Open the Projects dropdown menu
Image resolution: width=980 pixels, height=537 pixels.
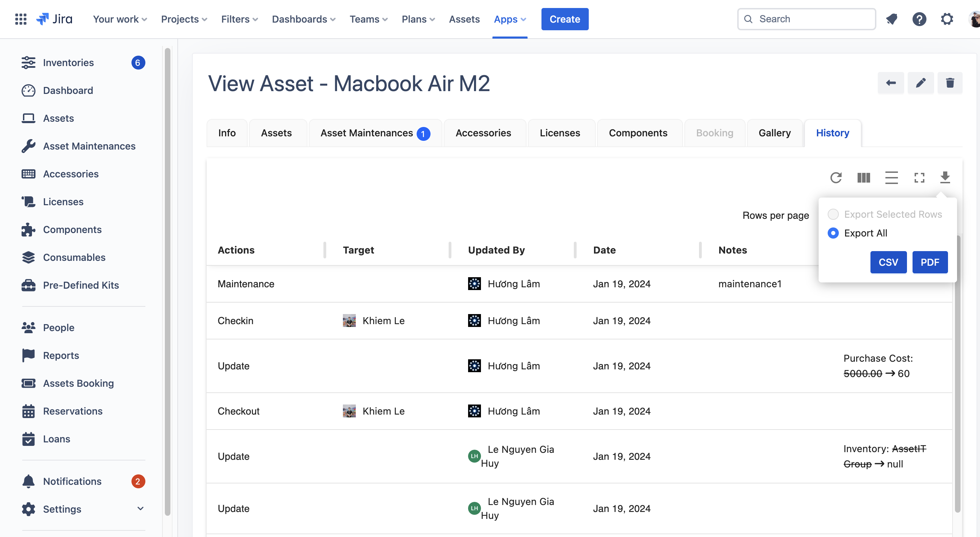184,19
